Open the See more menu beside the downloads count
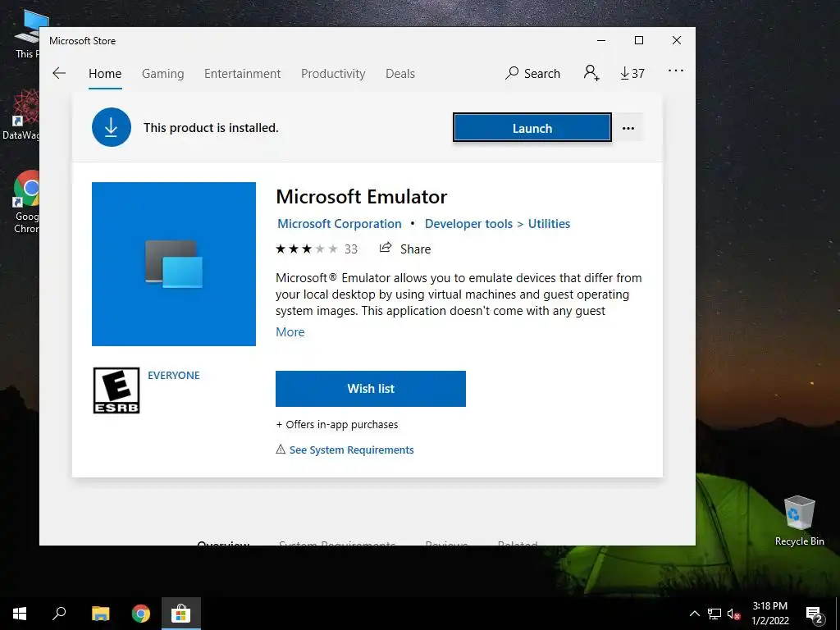 [x=676, y=71]
